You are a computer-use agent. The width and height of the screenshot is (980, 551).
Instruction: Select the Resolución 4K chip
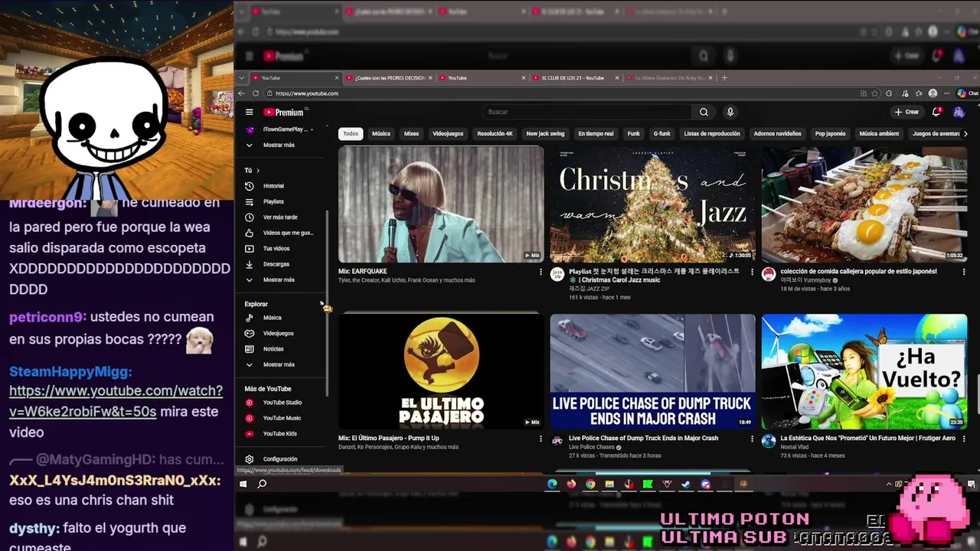tap(495, 134)
